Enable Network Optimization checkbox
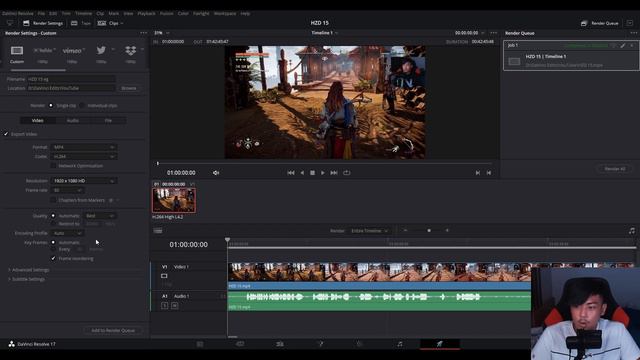 tap(53, 166)
